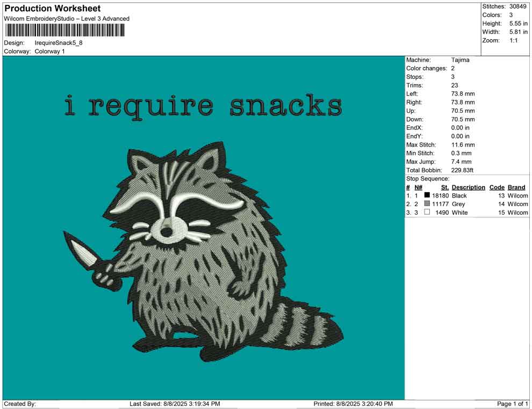532x409 pixels.
Task: Click the Grey description text
Action: (x=458, y=204)
